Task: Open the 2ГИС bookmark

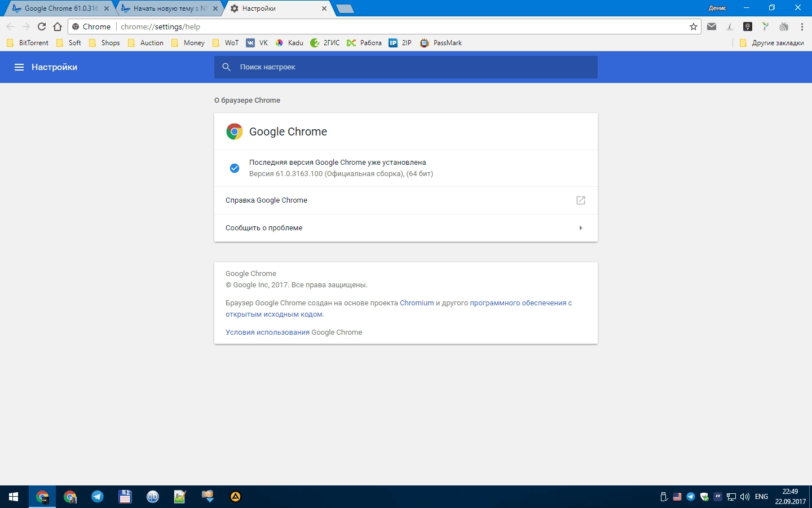Action: pyautogui.click(x=325, y=43)
